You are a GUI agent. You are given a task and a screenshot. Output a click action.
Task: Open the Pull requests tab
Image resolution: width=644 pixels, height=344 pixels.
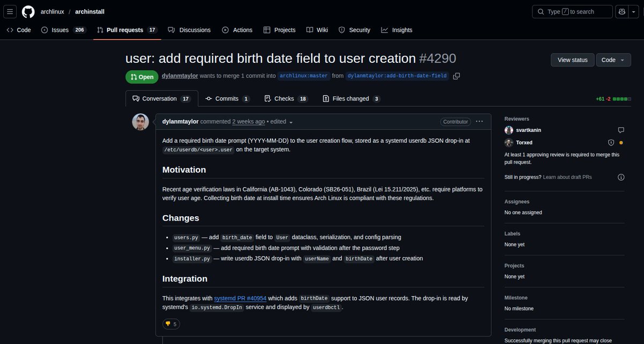pyautogui.click(x=127, y=30)
